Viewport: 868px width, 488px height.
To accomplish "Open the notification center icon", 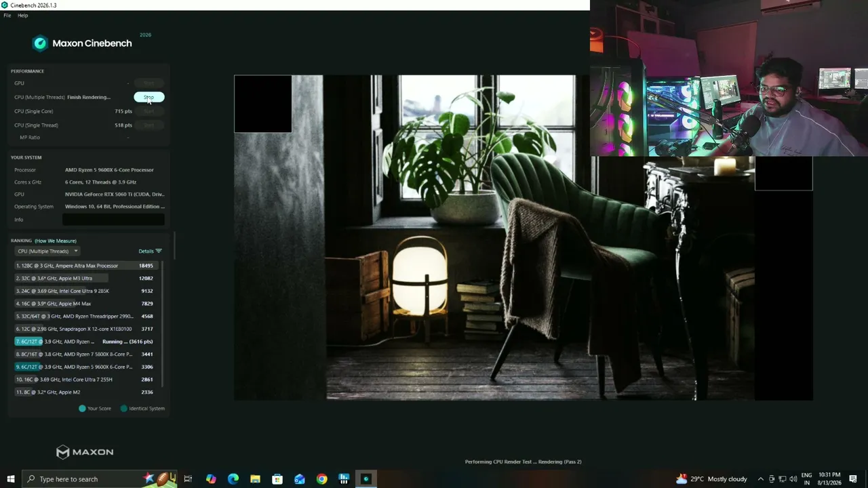I will coord(853,479).
